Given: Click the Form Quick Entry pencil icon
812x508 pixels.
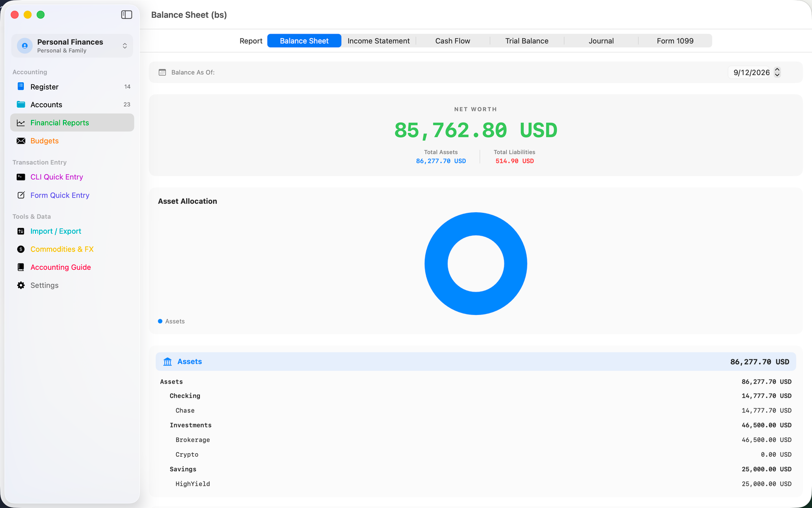Looking at the screenshot, I should [x=21, y=195].
